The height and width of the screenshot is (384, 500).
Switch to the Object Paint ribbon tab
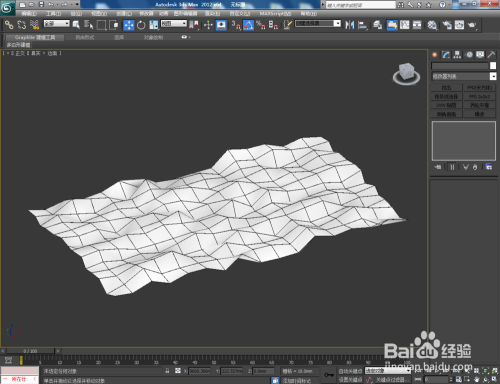coord(153,37)
